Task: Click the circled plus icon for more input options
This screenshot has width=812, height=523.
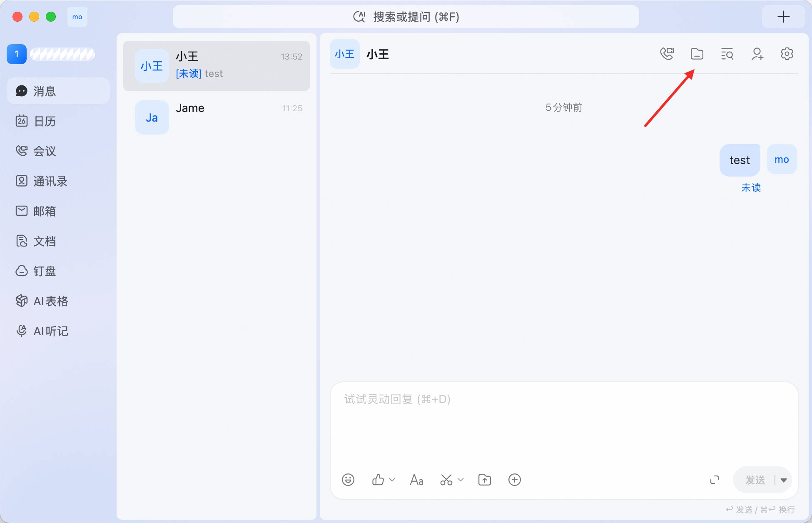Action: coord(515,480)
